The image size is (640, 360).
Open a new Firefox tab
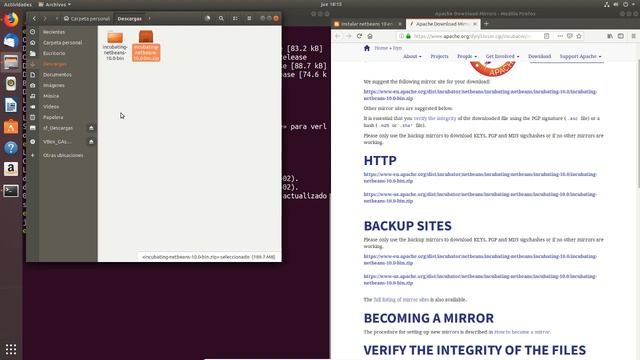[x=486, y=24]
